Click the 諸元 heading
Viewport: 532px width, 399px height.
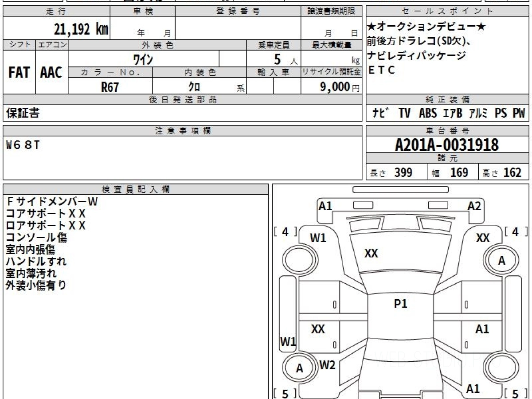tap(448, 158)
